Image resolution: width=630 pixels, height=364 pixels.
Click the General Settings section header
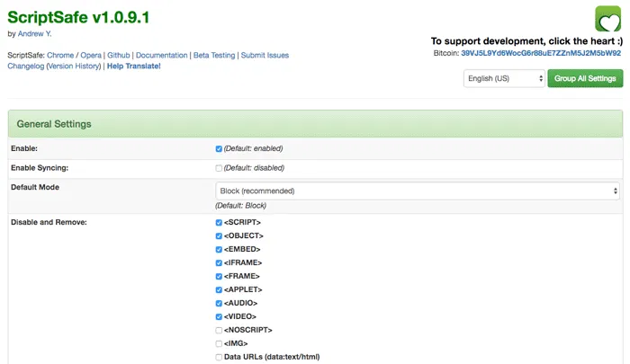pyautogui.click(x=315, y=124)
